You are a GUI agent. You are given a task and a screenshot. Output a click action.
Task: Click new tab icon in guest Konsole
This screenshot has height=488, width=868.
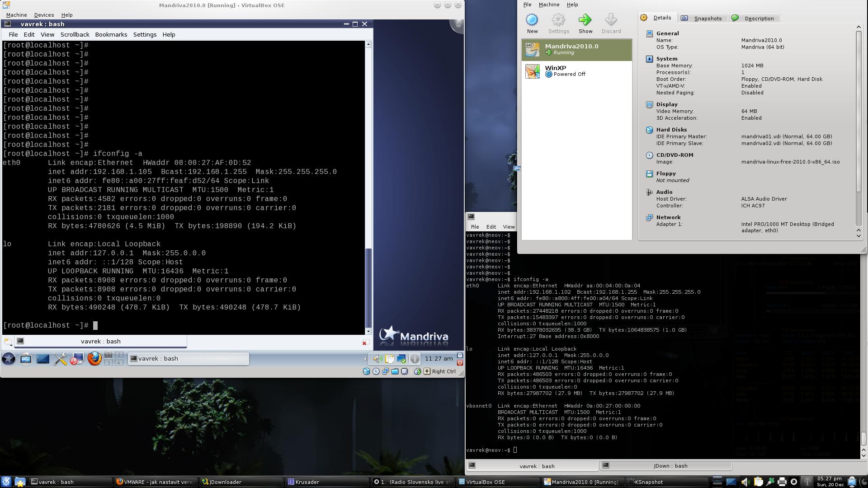tap(8, 342)
